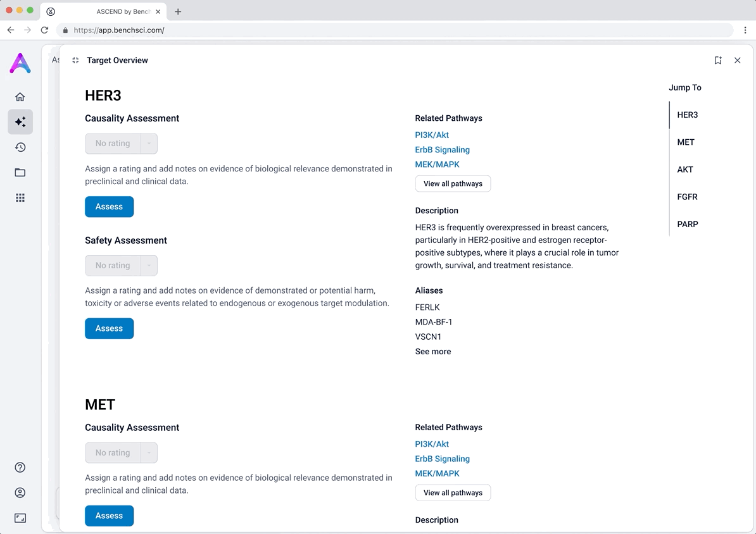This screenshot has height=534, width=756.
Task: Click the HER3 section heading
Action: click(103, 96)
